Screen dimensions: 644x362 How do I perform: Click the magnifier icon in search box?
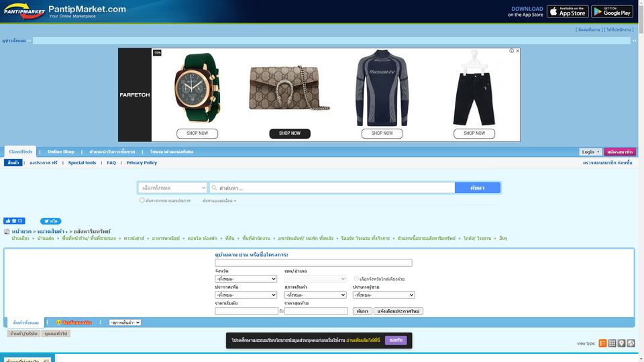point(214,188)
